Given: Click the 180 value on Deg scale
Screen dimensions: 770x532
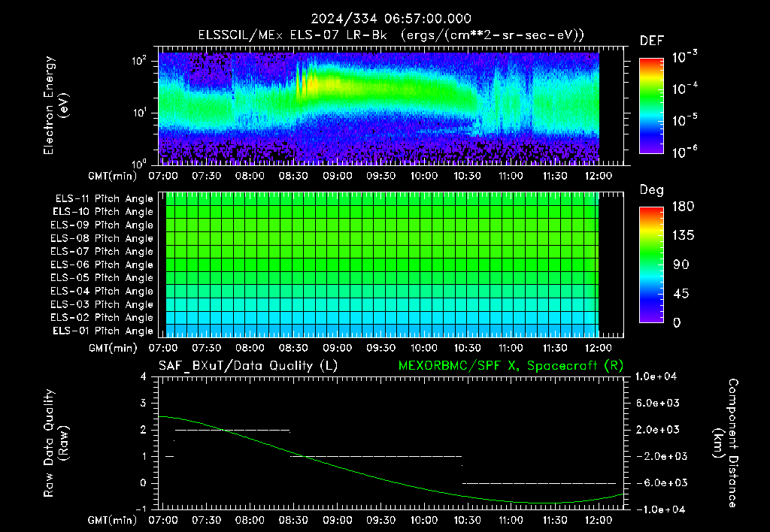Looking at the screenshot, I should pyautogui.click(x=683, y=207).
